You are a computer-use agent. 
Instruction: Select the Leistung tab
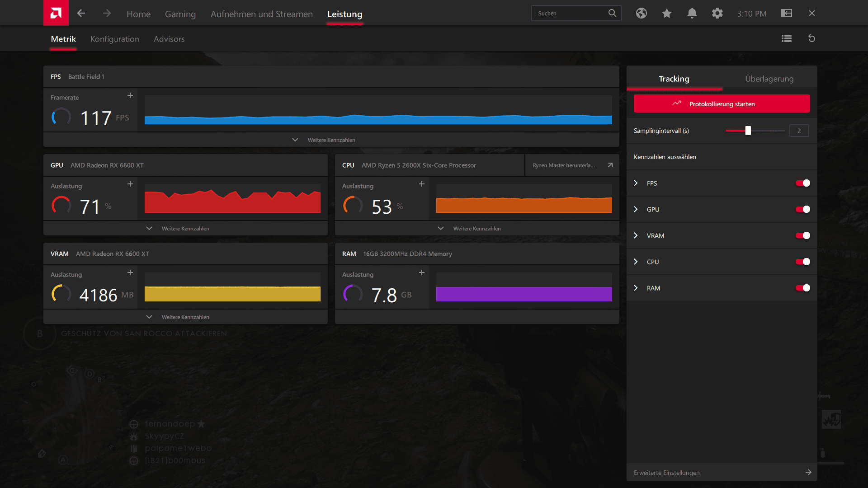(x=344, y=14)
